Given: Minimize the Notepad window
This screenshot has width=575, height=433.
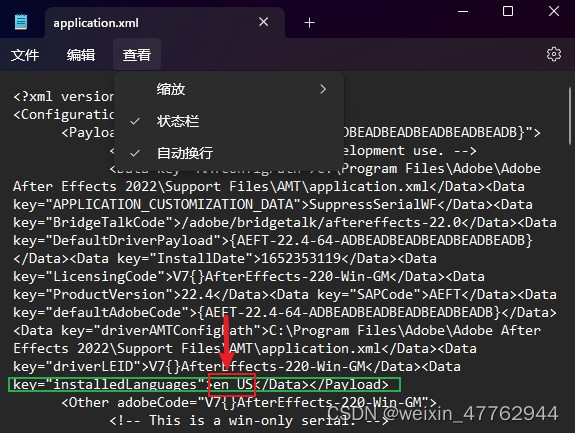Looking at the screenshot, I should pyautogui.click(x=463, y=11).
